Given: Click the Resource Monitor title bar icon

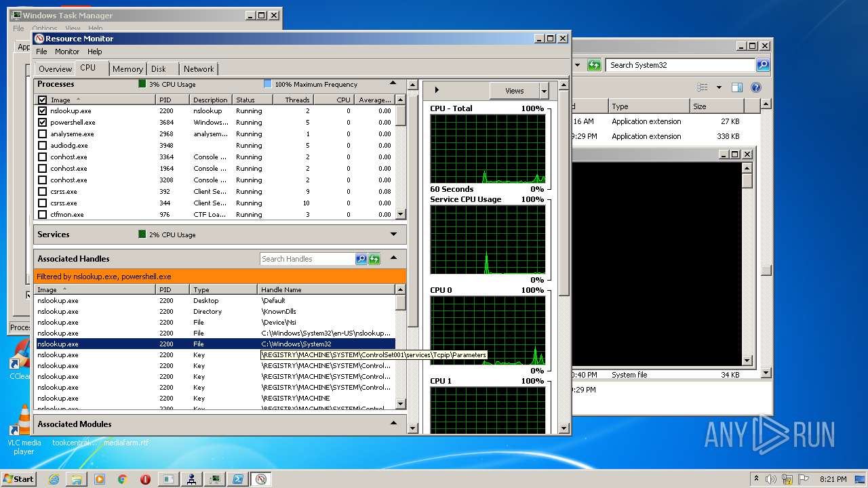Looking at the screenshot, I should (x=39, y=39).
